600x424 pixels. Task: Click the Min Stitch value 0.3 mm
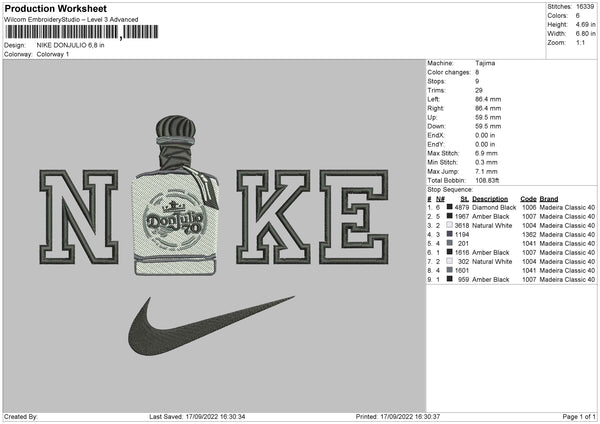486,162
